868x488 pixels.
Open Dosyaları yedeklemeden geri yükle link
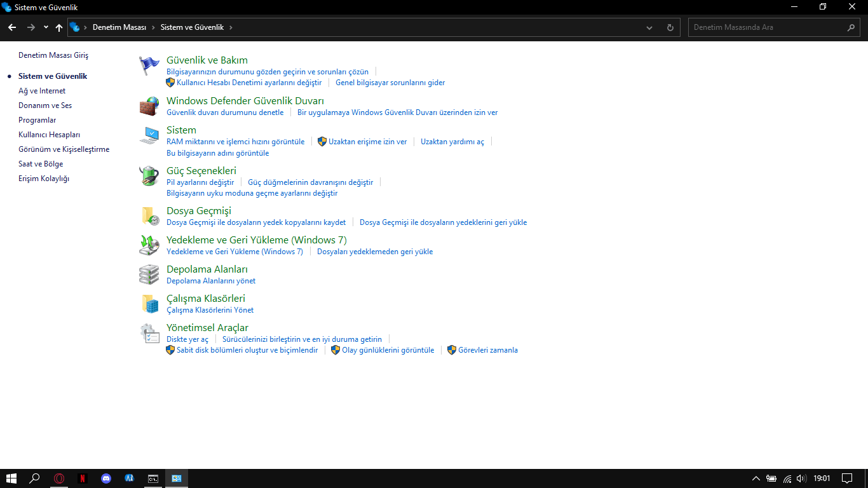point(375,252)
